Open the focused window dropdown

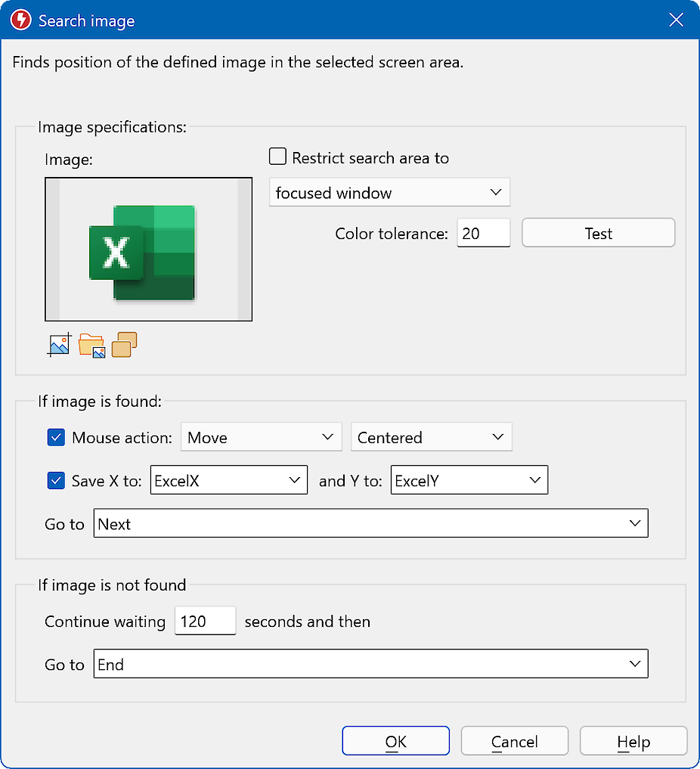coord(389,192)
